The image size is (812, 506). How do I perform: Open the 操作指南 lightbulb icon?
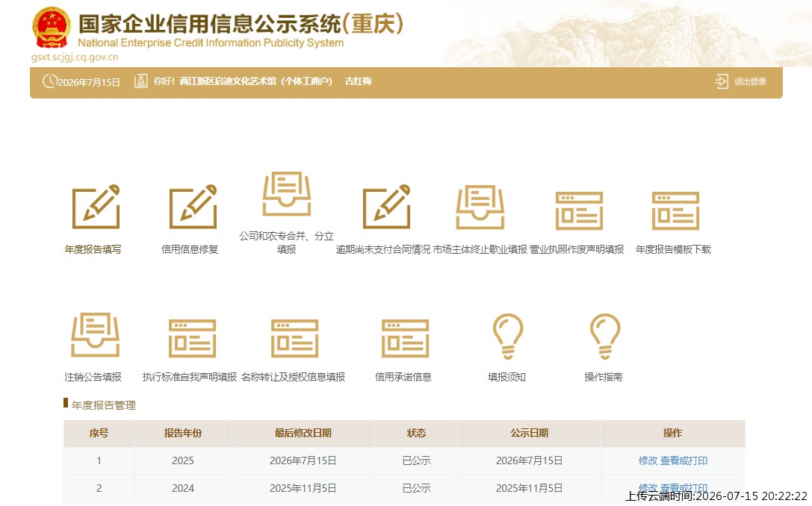point(605,336)
